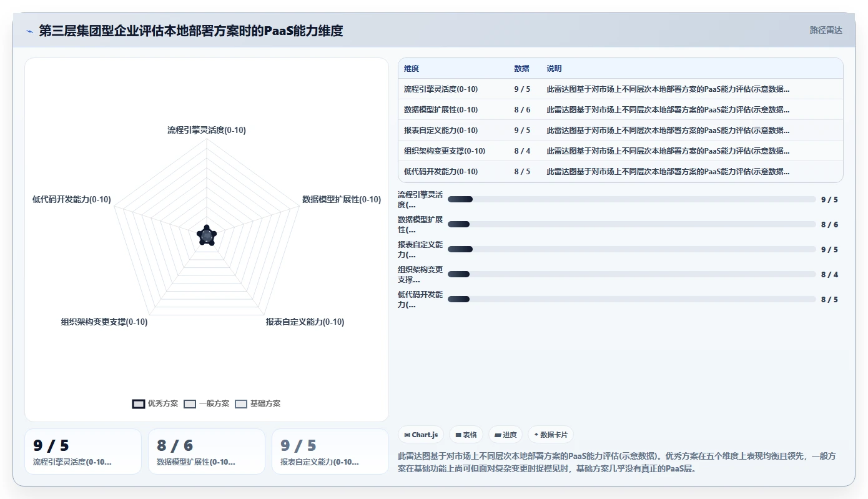Click the 8 / 4 value in table

pyautogui.click(x=523, y=151)
